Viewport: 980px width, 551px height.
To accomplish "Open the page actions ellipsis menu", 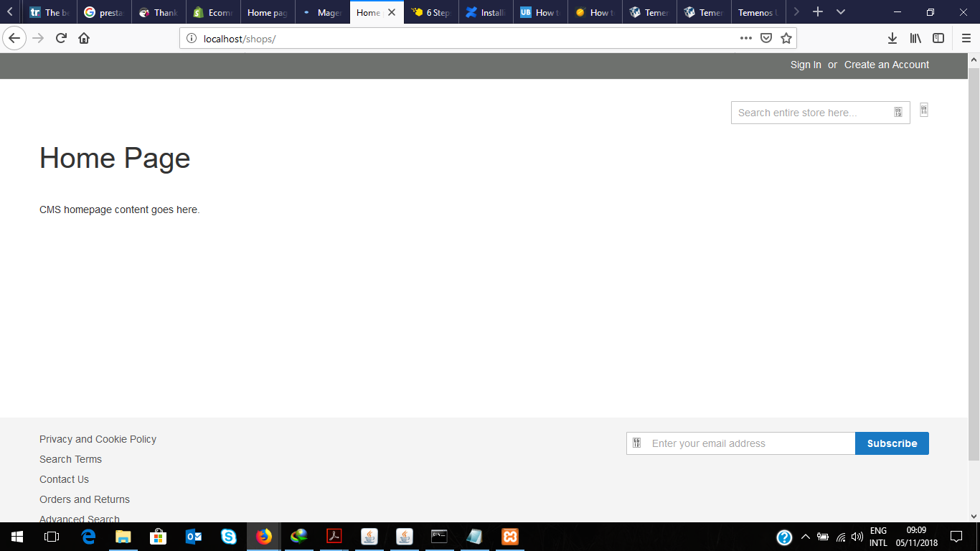I will click(x=745, y=38).
